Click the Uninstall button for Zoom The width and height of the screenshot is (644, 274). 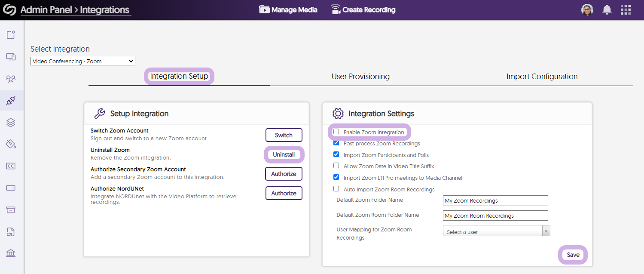[284, 154]
